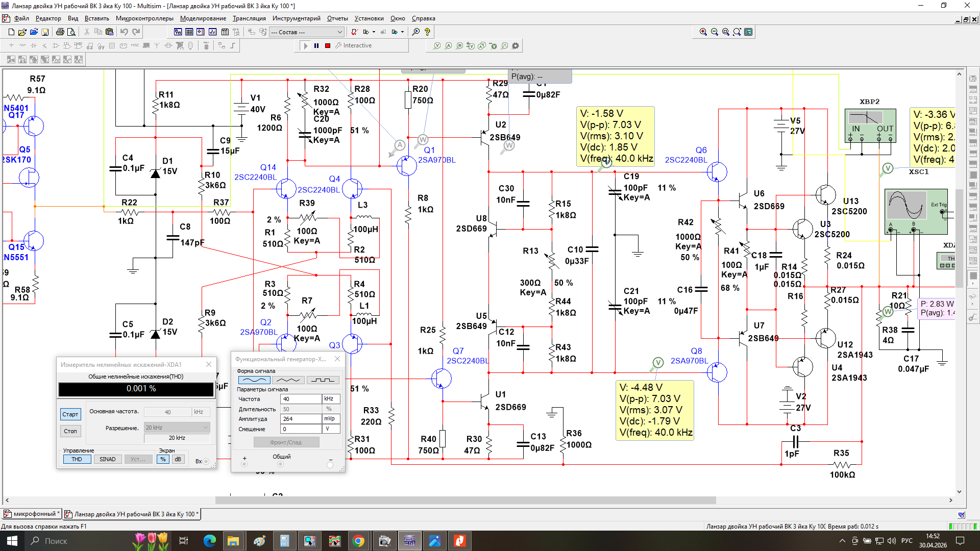The height and width of the screenshot is (551, 980).
Task: Click the Zoom in magnifier icon
Action: [703, 32]
